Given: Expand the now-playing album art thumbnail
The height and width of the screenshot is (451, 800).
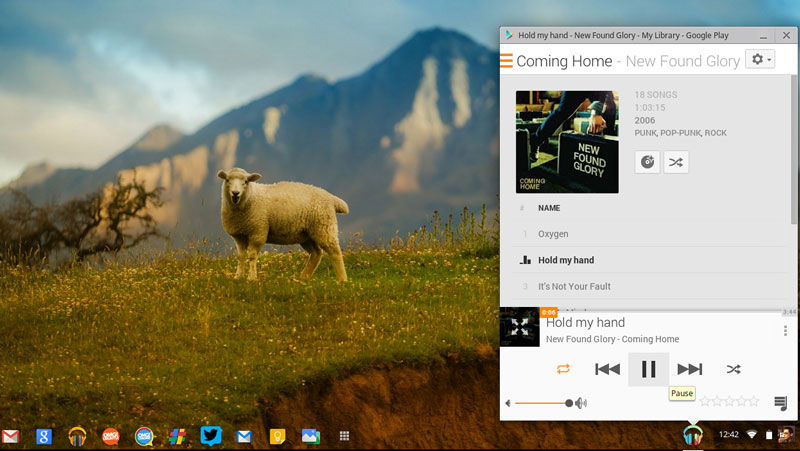Looking at the screenshot, I should (x=519, y=327).
